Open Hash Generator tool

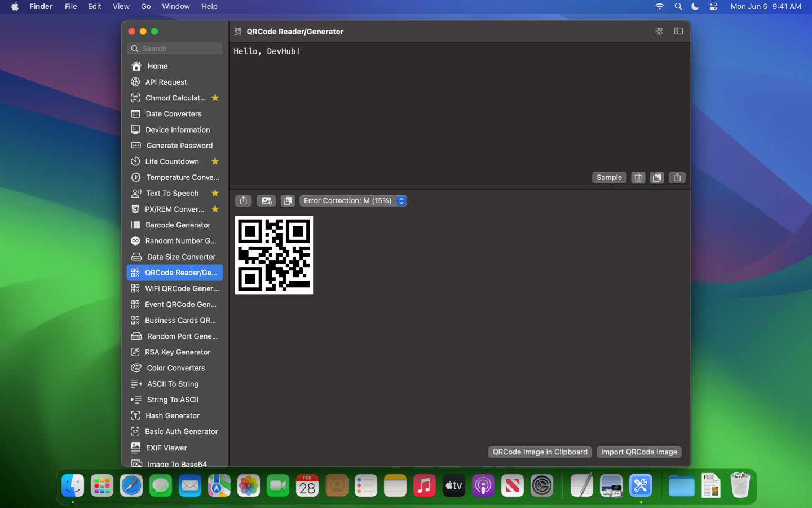[x=175, y=415]
